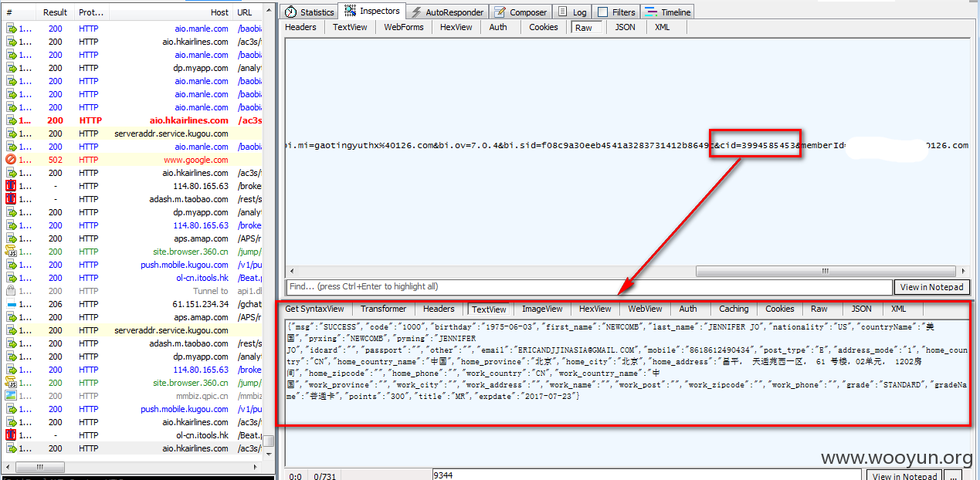Open the response ImageView tab
Image resolution: width=980 pixels, height=480 pixels.
coord(543,309)
